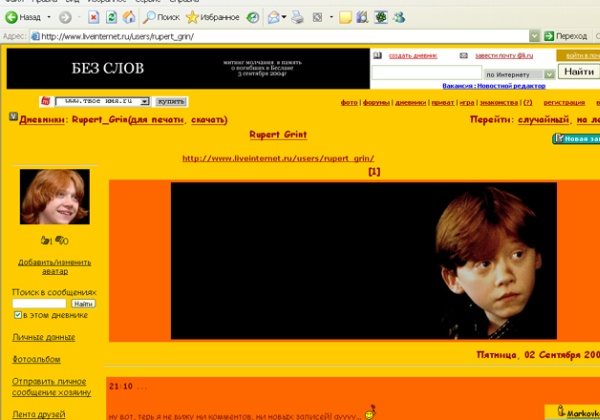Open the 'Дневники' heading link
600x420 pixels.
[42, 120]
